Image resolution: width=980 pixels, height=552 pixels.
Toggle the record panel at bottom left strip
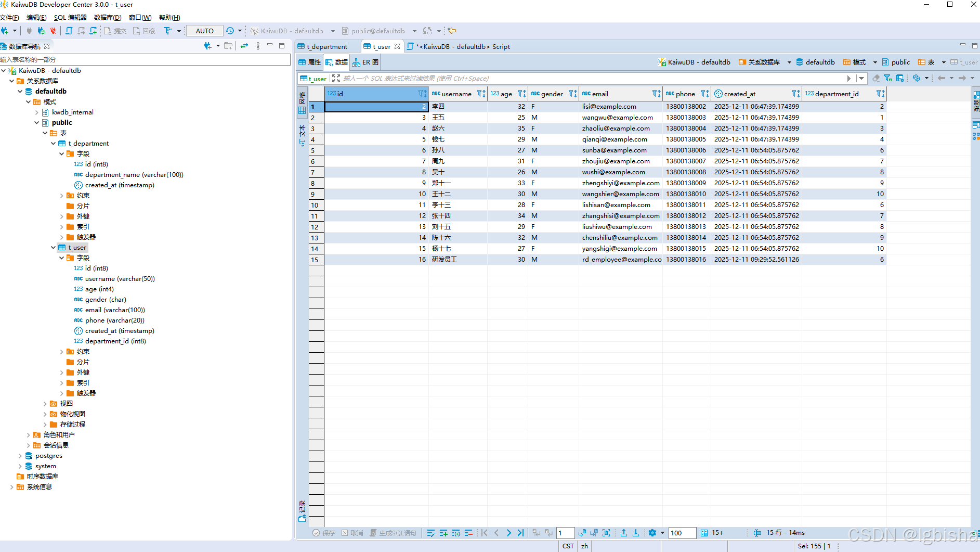coord(302,511)
